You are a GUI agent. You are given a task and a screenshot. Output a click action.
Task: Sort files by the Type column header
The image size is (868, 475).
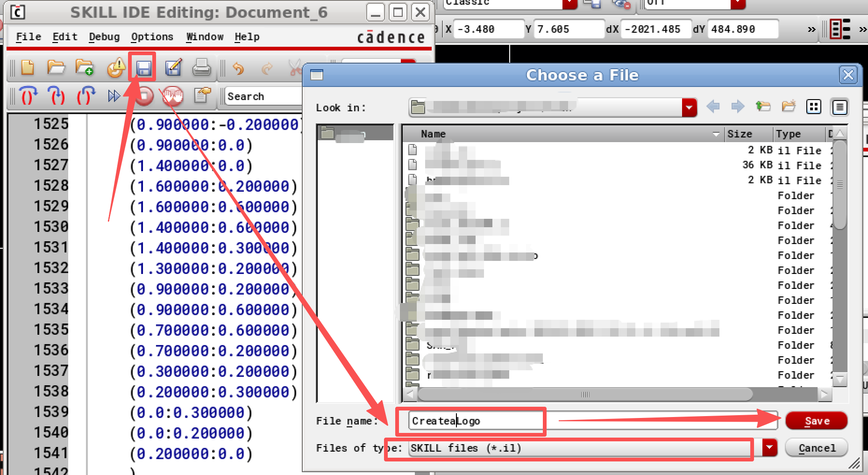click(800, 134)
